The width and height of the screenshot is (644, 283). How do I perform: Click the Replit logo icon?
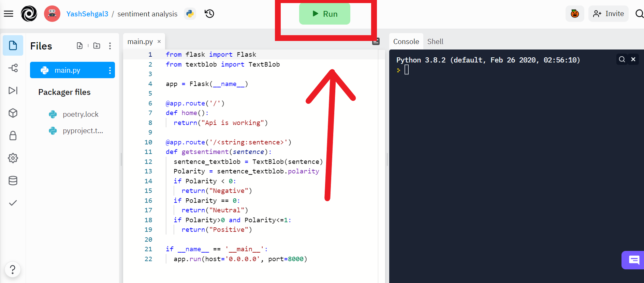(29, 14)
